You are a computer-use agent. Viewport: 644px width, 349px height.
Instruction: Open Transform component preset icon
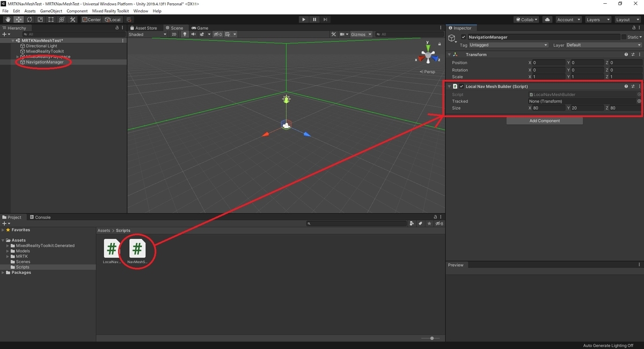pos(633,54)
